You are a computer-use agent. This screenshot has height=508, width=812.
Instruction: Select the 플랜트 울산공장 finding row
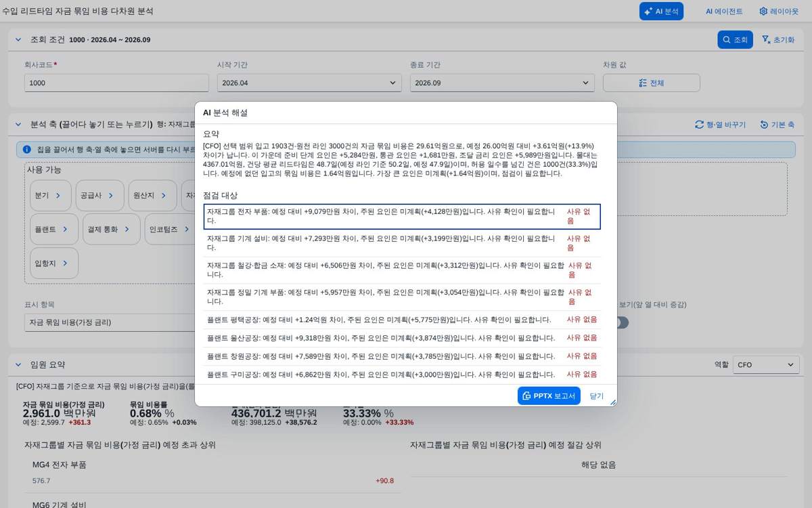click(402, 338)
